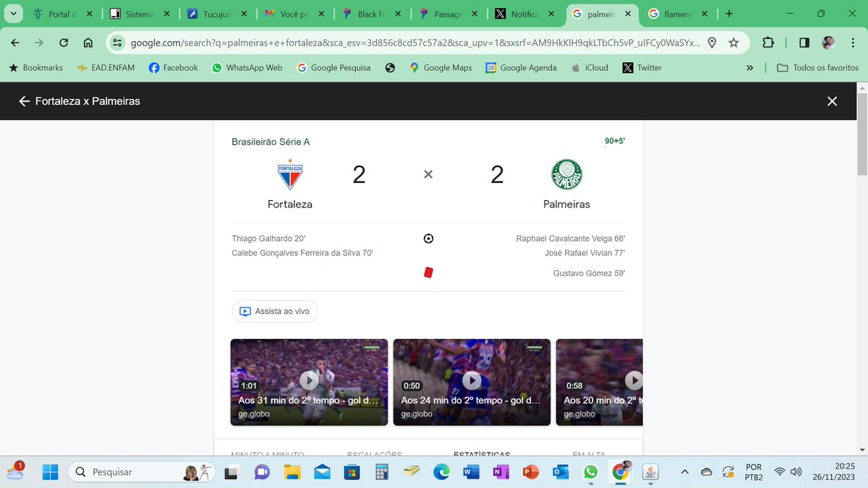Viewport: 868px width, 488px height.
Task: Open the WhatsApp Web bookmark
Action: (x=247, y=68)
